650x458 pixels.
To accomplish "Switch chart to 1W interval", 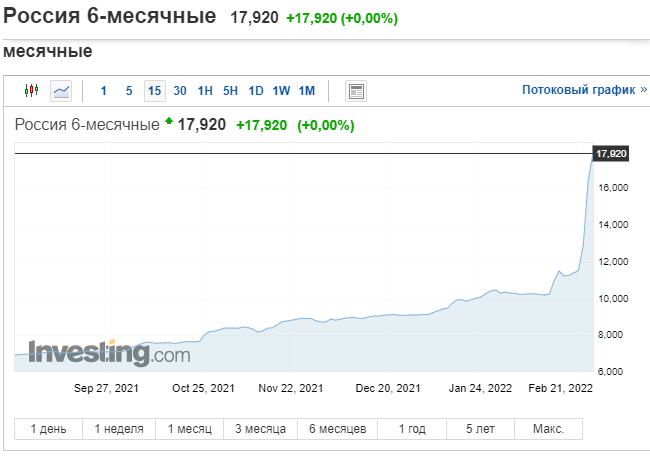I will (281, 91).
